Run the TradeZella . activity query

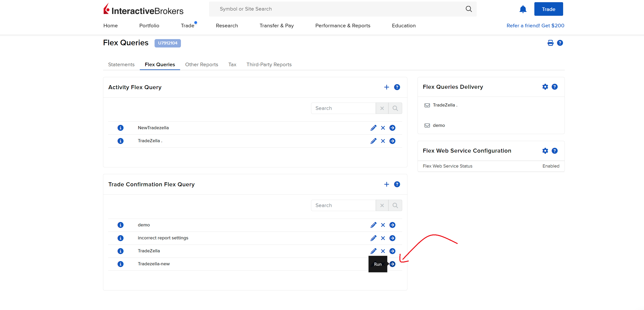click(x=392, y=141)
